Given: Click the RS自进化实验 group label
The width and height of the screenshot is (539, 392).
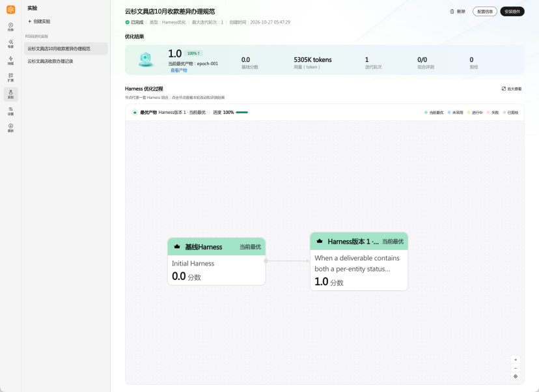Looking at the screenshot, I should [37, 36].
